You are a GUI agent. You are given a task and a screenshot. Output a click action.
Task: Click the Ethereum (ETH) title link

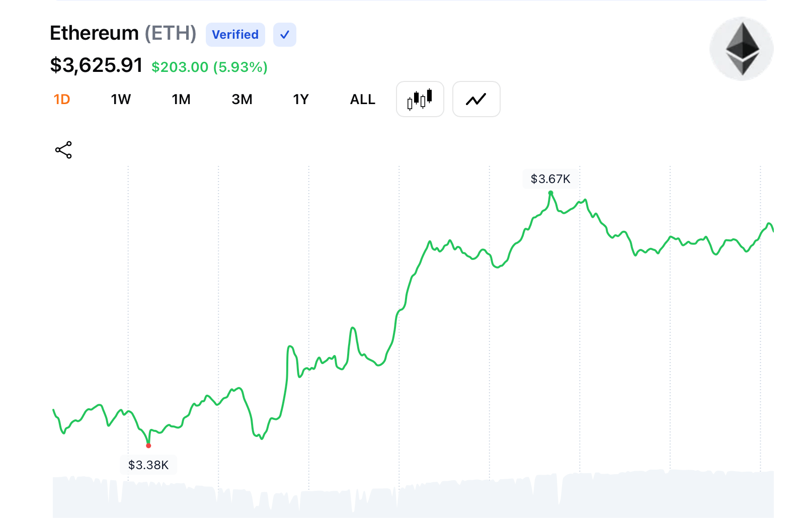pyautogui.click(x=123, y=33)
